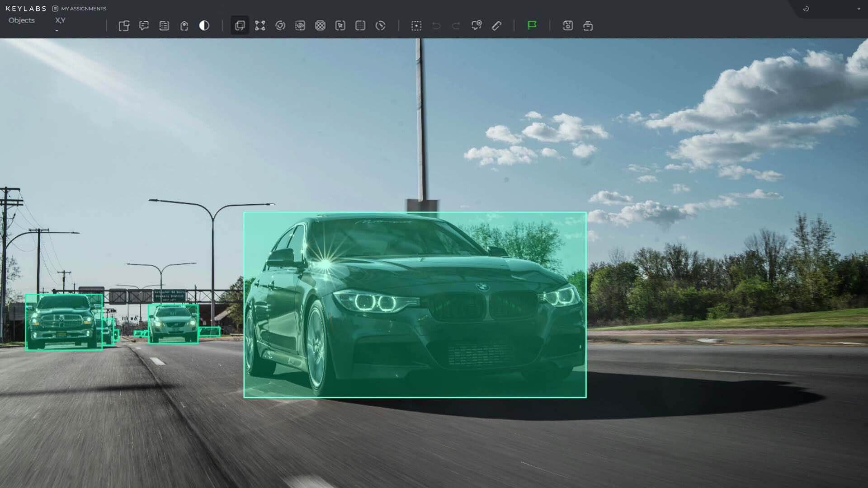Select the transform handles tool
868x488 pixels.
(260, 26)
